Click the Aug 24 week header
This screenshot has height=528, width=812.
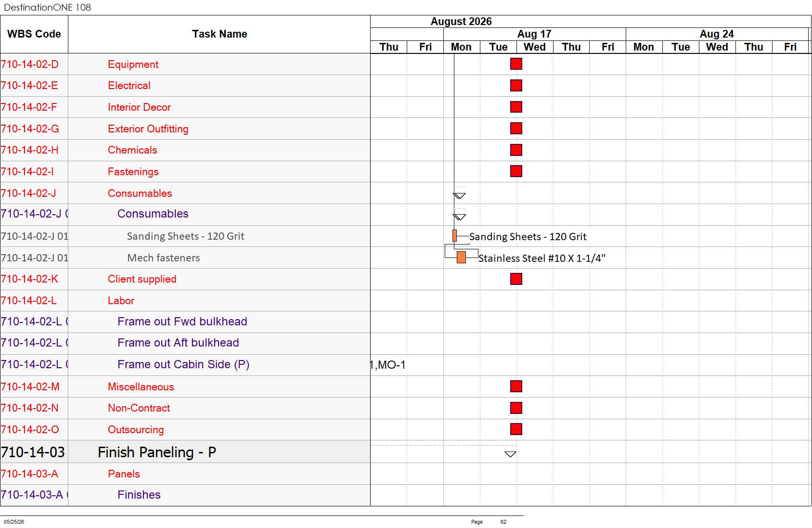pos(717,34)
